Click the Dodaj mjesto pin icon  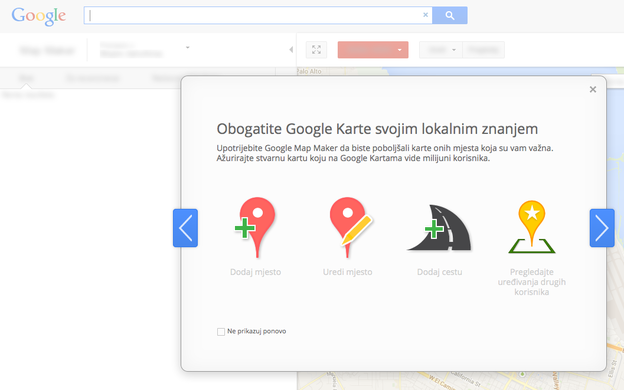[255, 227]
